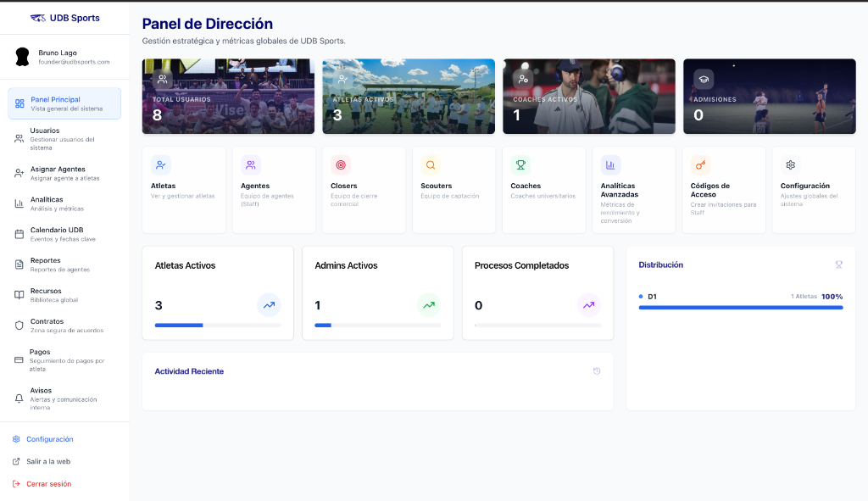Open the Panel Principal menu item

point(64,103)
